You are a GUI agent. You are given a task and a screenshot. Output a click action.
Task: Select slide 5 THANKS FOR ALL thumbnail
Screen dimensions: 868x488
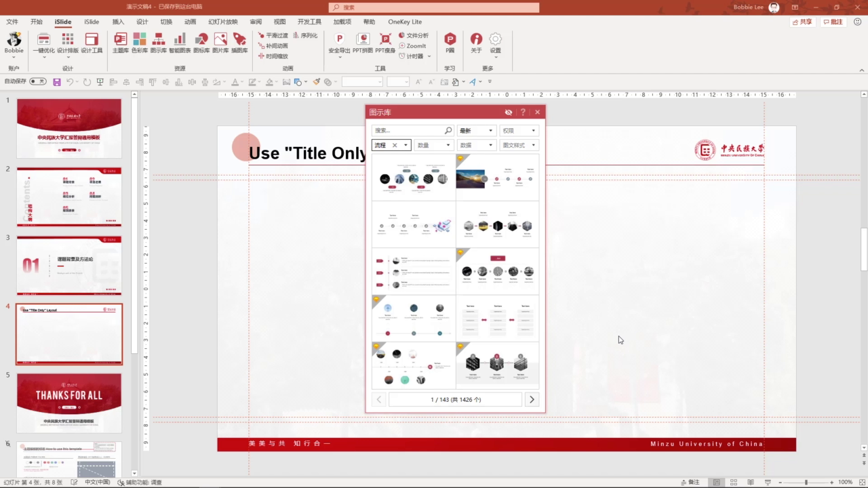69,403
